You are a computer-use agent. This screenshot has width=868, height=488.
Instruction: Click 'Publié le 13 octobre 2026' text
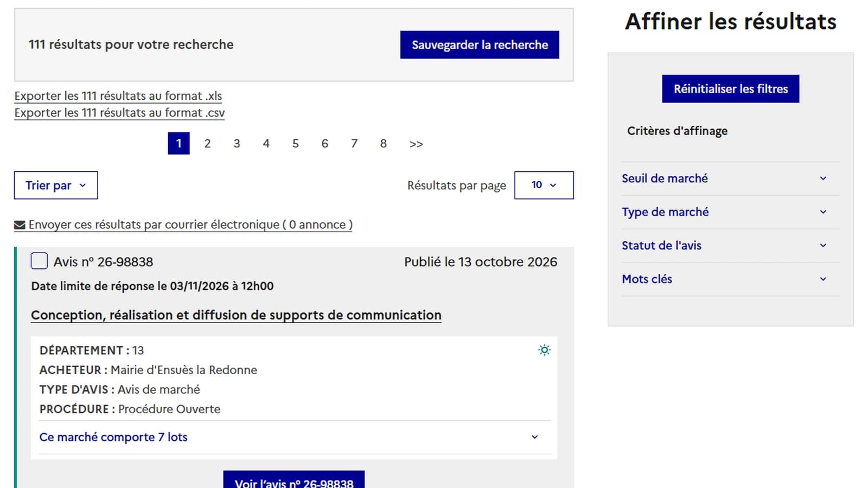(x=481, y=262)
